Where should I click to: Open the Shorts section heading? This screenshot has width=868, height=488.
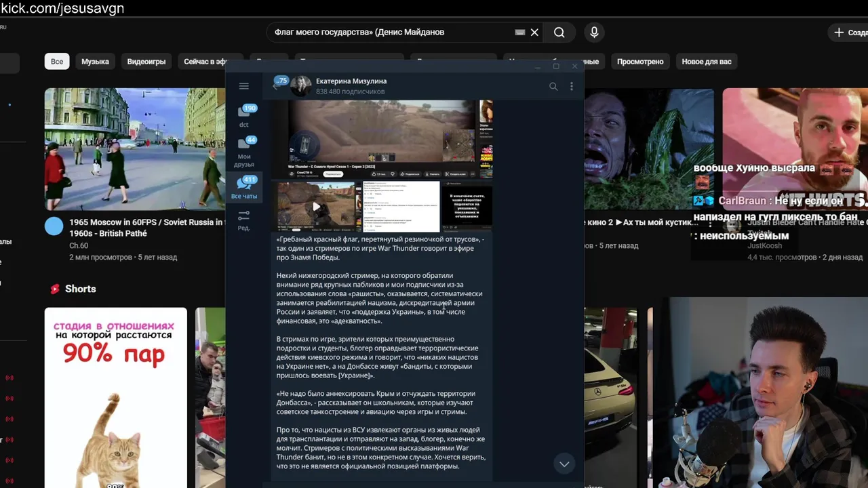click(x=80, y=289)
